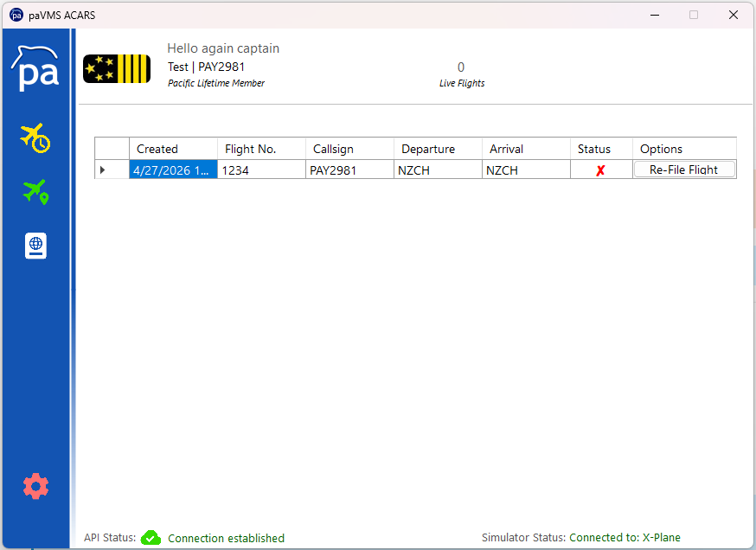Sort by the Flight No. column header

coord(261,149)
